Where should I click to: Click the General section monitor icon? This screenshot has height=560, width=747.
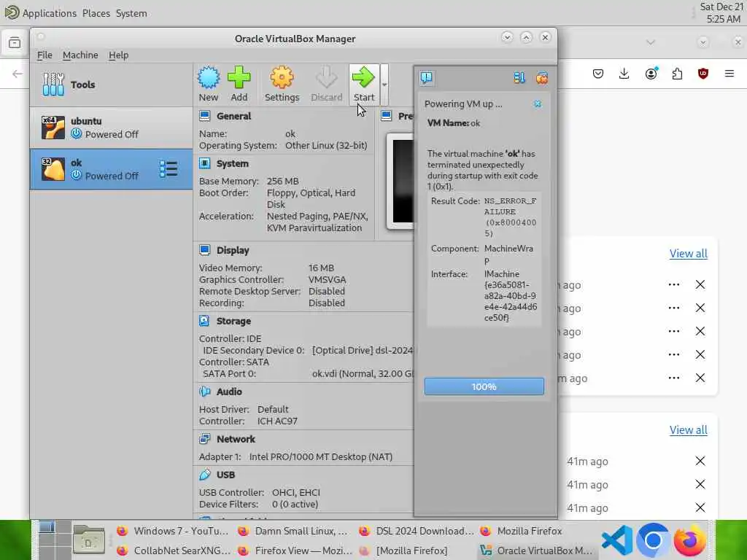(x=205, y=116)
